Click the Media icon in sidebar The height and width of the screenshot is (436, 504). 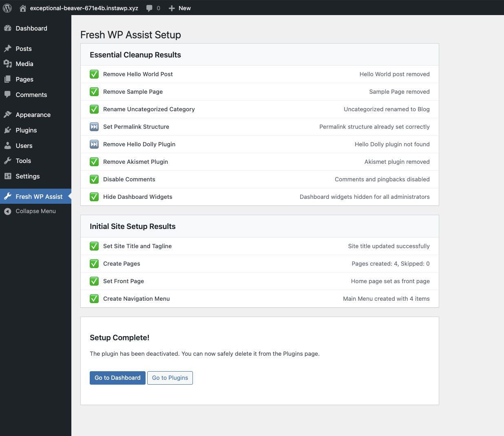coord(8,64)
